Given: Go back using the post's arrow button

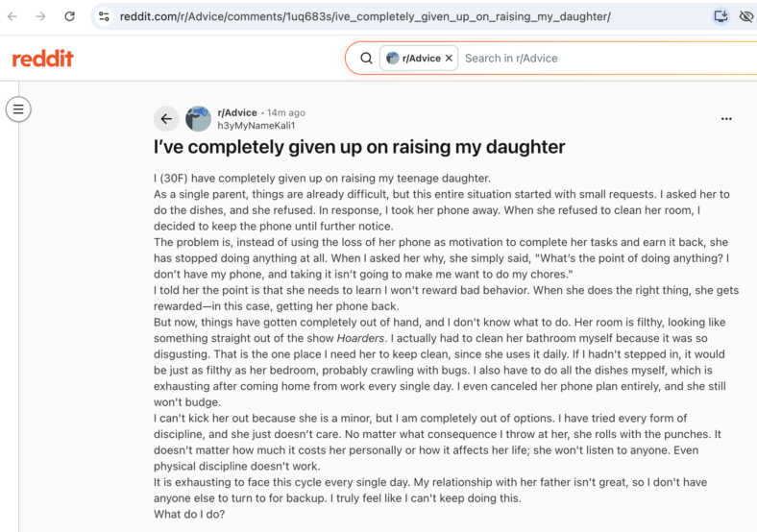Looking at the screenshot, I should (166, 119).
